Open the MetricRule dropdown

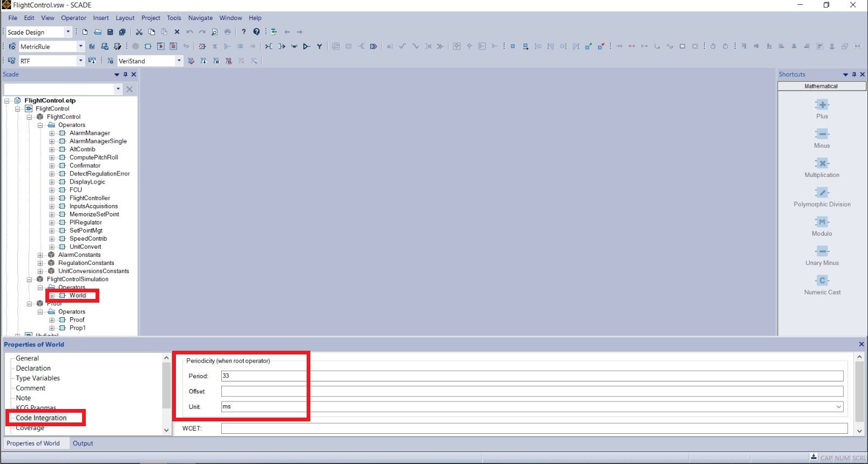click(x=80, y=46)
